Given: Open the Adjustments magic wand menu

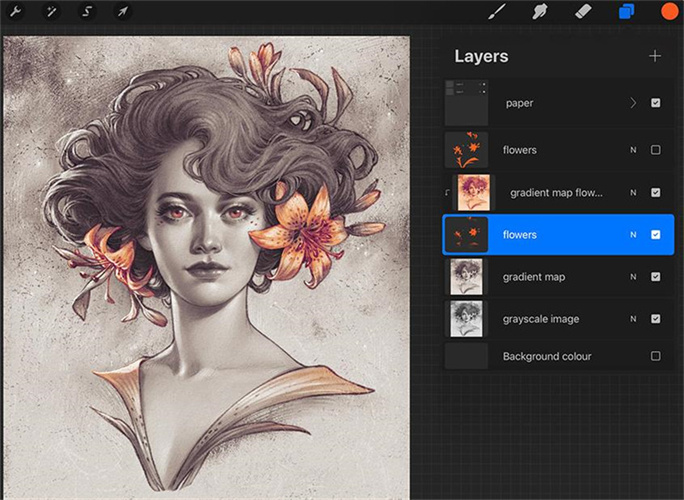Looking at the screenshot, I should pos(51,11).
